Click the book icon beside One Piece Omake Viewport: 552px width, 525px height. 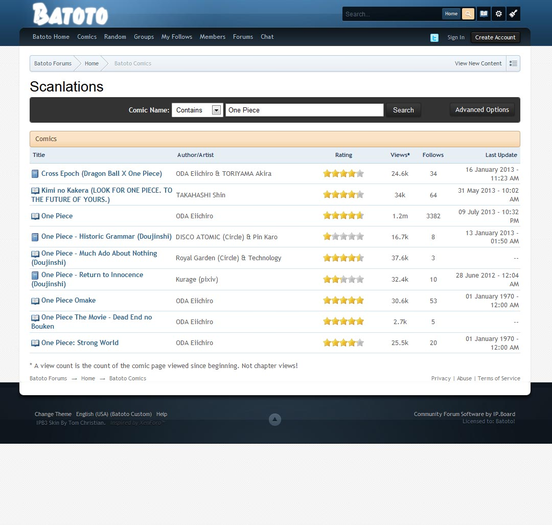click(35, 301)
